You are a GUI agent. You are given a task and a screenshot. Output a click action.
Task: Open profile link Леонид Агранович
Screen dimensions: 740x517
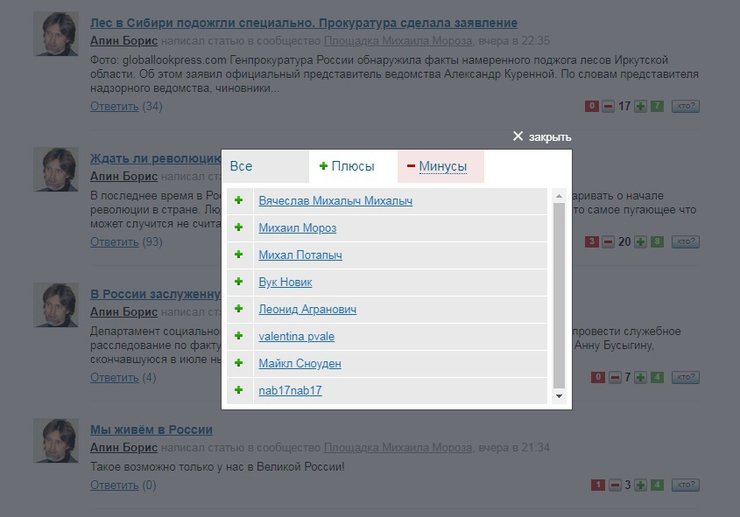[x=307, y=309]
